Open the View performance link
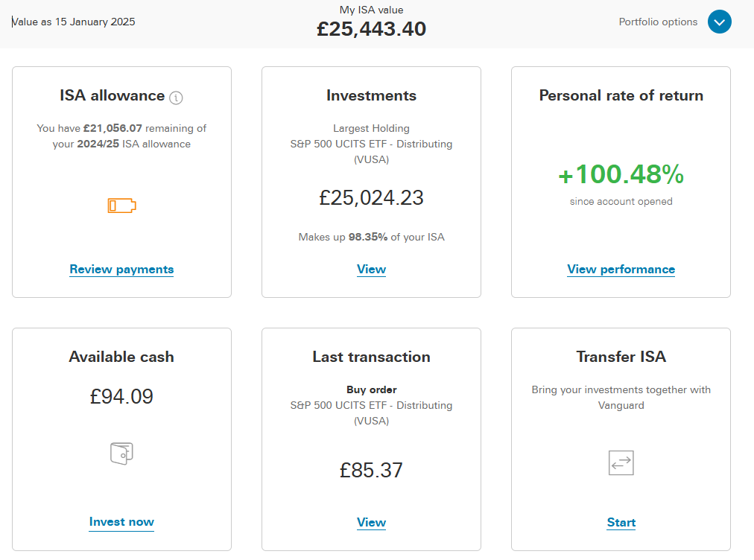 coord(621,269)
